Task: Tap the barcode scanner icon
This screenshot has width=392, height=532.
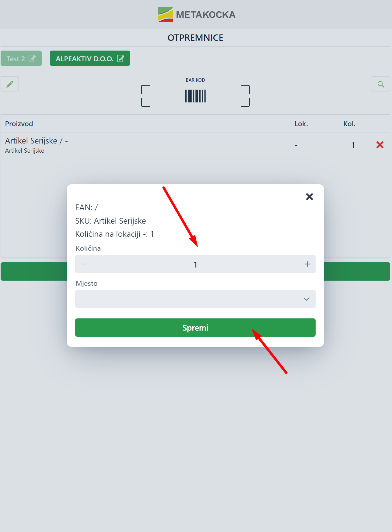Action: pyautogui.click(x=195, y=96)
